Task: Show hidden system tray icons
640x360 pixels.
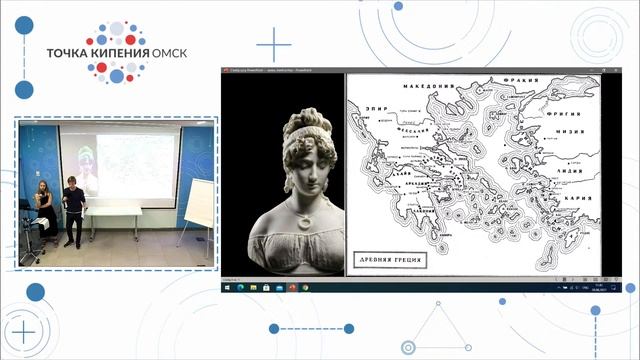Action: 559,288
